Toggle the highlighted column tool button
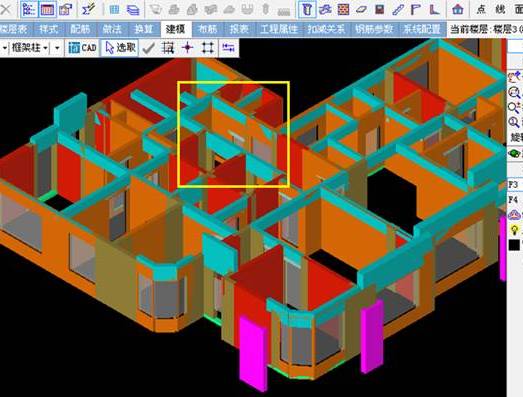The height and width of the screenshot is (397, 523). pyautogui.click(x=307, y=9)
